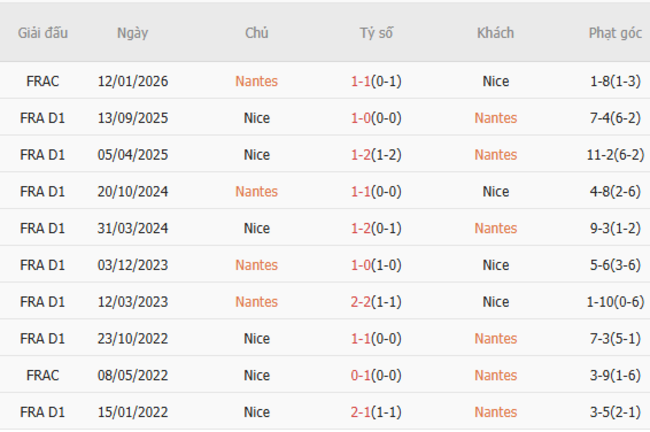Open the 2-1(1-1) score from 15/01/2022
Image resolution: width=650 pixels, height=432 pixels.
tap(376, 412)
